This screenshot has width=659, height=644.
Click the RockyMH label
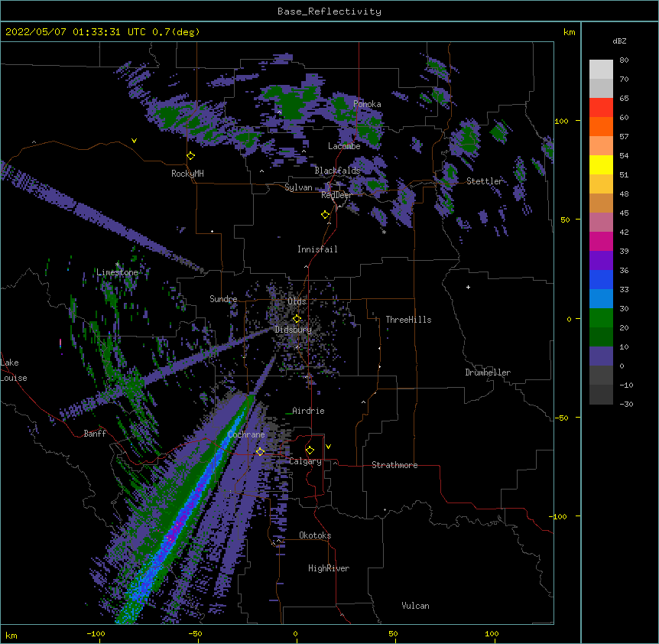[x=187, y=174]
